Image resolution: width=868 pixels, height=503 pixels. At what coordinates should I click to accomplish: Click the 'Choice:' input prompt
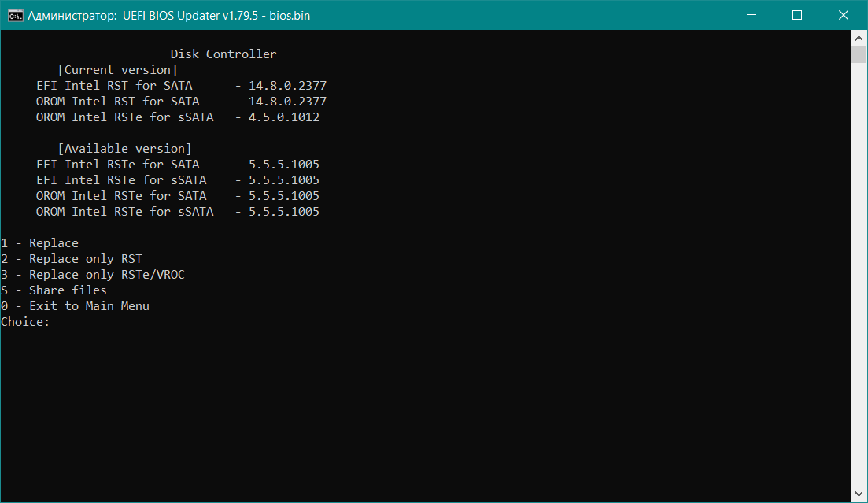[x=26, y=322]
